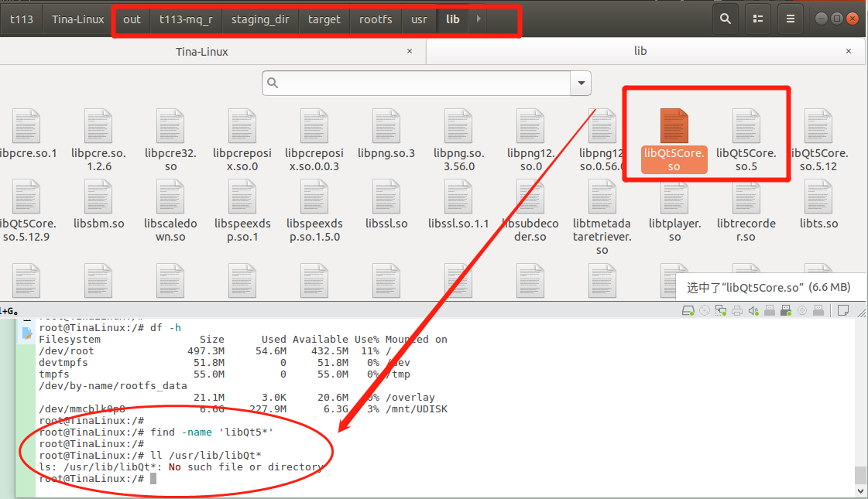The image size is (868, 499).
Task: Go to t113 in path bar
Action: point(22,19)
